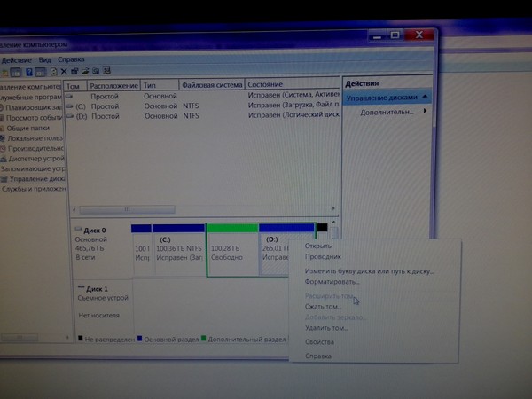Viewport: 532px width, 399px height.
Task: Click the Диск 0 disk icon
Action: click(78, 229)
